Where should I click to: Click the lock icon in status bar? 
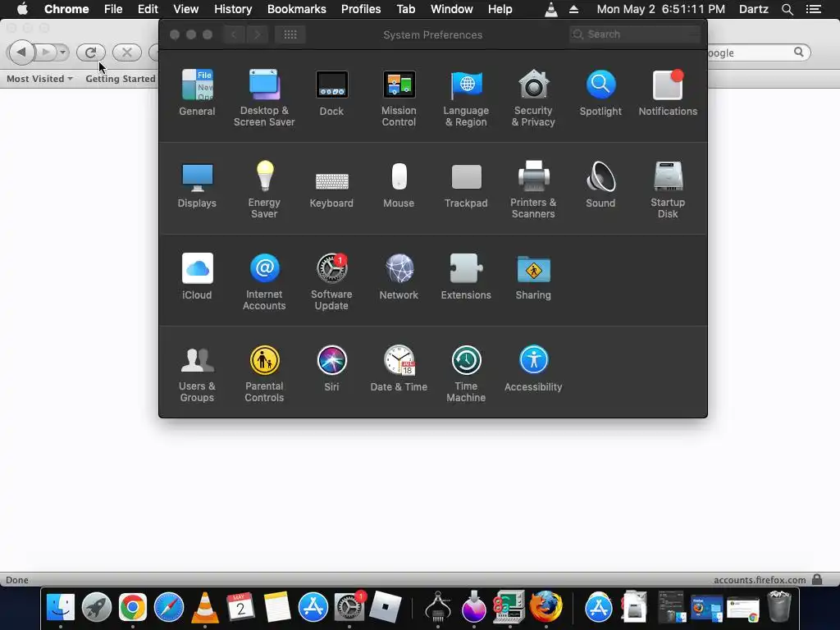point(817,579)
